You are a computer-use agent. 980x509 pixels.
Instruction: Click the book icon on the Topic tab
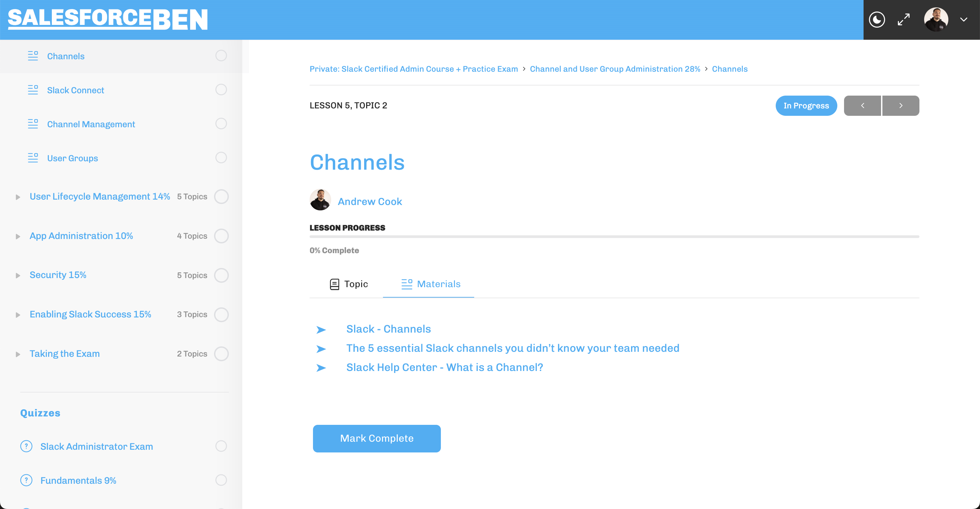(335, 284)
